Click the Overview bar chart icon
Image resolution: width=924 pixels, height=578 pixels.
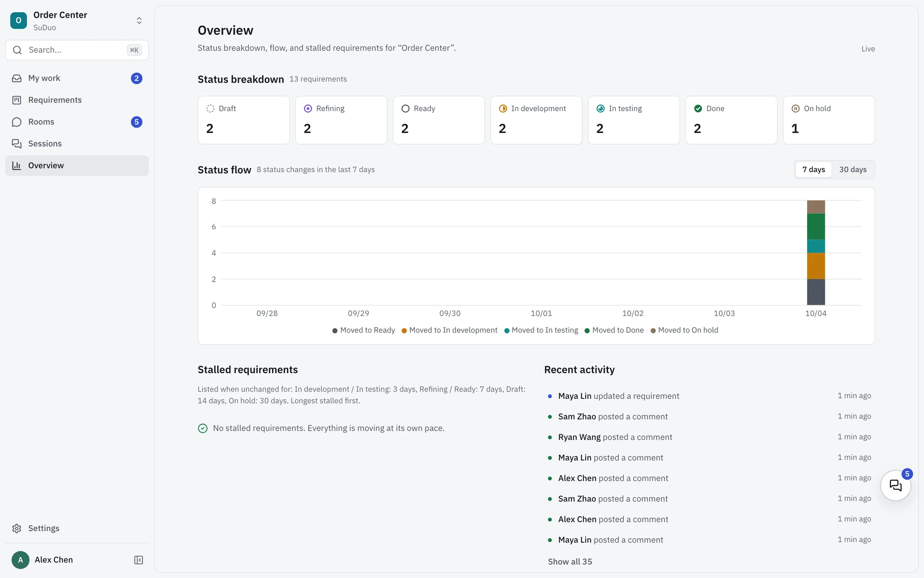(17, 166)
